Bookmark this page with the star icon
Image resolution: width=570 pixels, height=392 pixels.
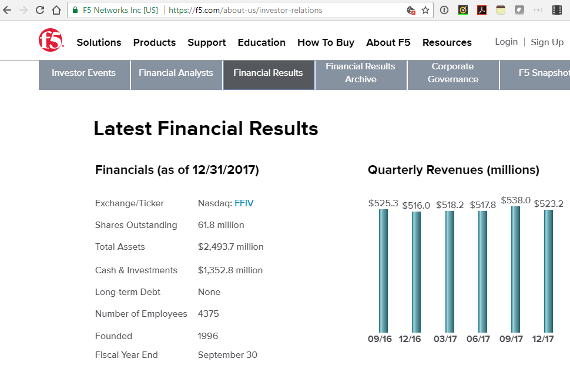(x=425, y=10)
